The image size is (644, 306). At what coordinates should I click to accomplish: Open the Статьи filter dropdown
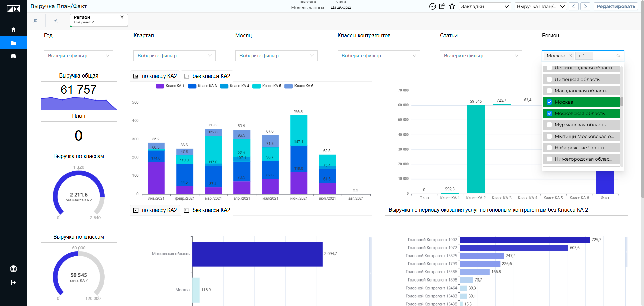tap(481, 56)
